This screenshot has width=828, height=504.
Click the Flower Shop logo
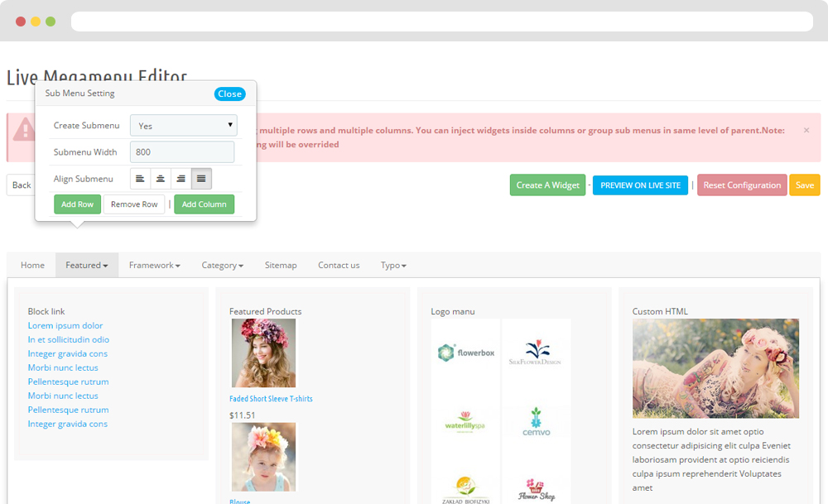[537, 490]
